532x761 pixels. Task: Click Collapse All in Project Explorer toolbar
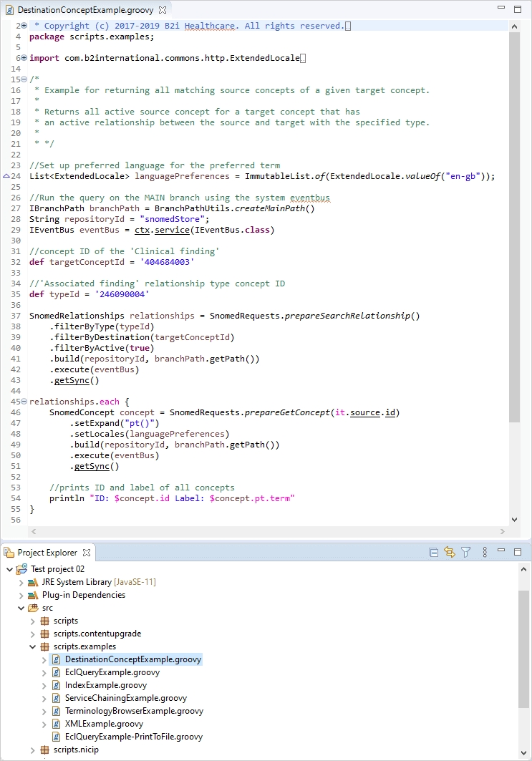(433, 552)
